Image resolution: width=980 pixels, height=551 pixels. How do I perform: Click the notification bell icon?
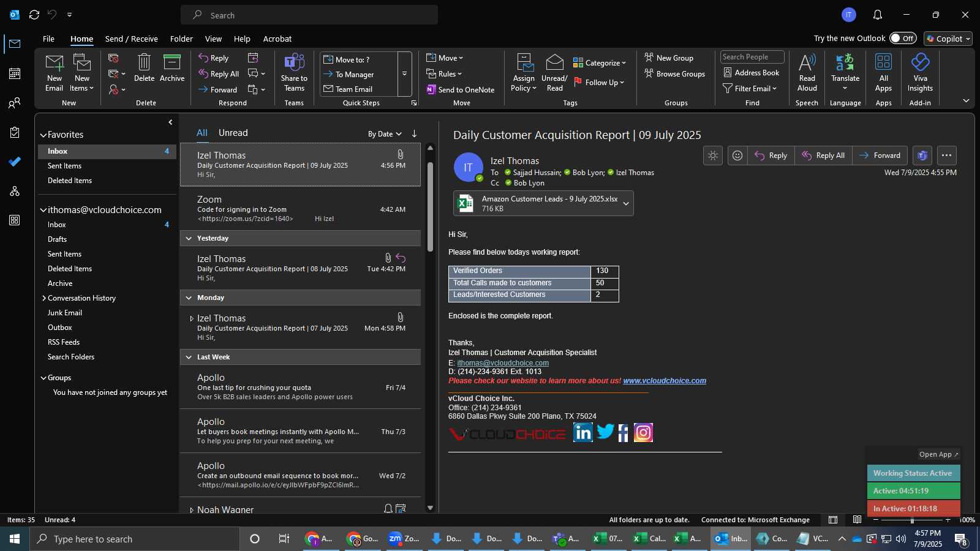point(878,15)
